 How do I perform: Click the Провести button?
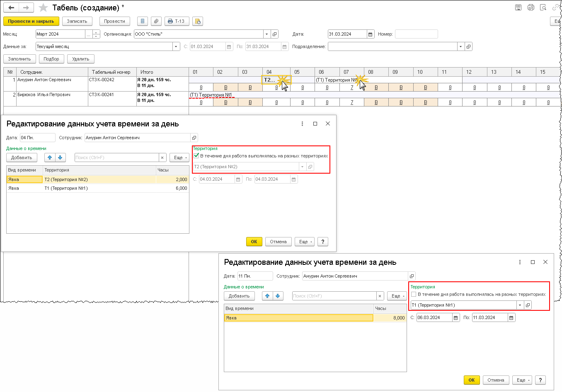[x=115, y=21]
